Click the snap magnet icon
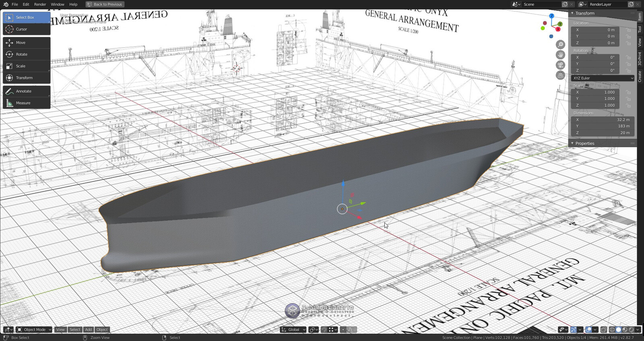This screenshot has height=341, width=644. pyautogui.click(x=324, y=330)
